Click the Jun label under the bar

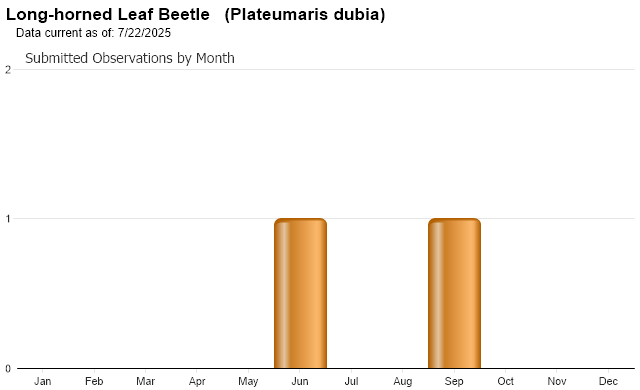pyautogui.click(x=300, y=381)
